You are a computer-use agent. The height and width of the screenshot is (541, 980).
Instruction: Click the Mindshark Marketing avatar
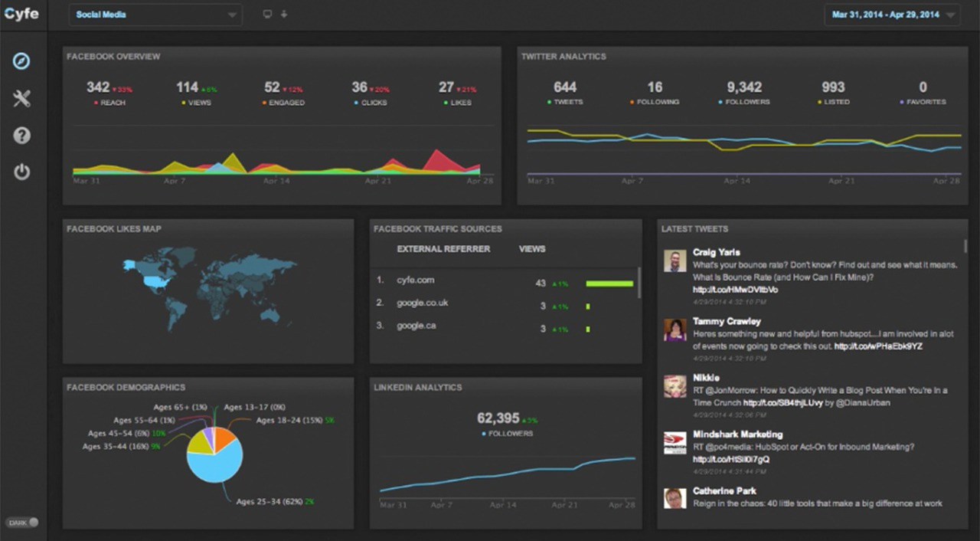click(x=675, y=443)
